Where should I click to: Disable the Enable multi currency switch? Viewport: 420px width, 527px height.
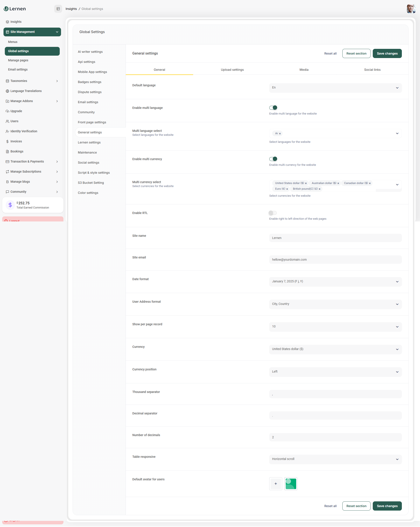(x=273, y=159)
